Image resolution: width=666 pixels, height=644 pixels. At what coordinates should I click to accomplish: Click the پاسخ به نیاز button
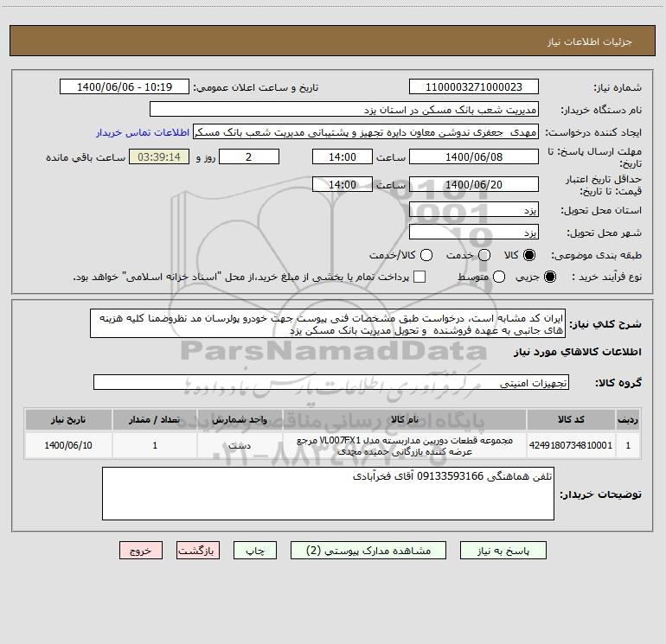[503, 551]
